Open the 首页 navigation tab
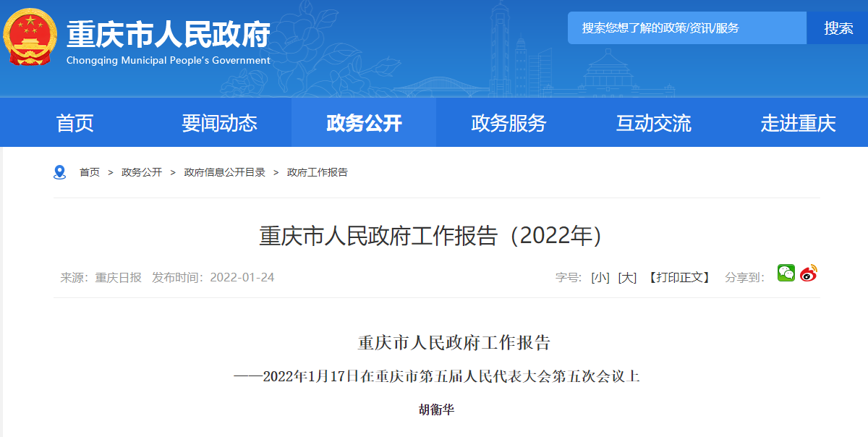 click(75, 123)
